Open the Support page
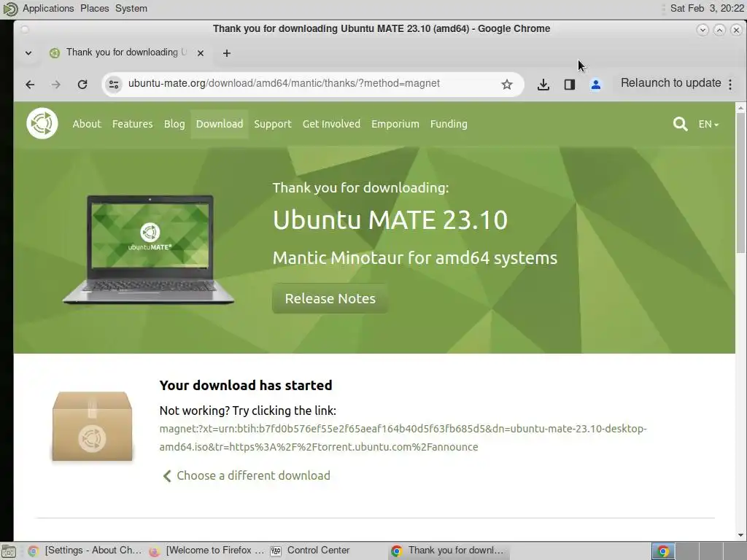Viewport: 747px width, 560px height. point(273,124)
